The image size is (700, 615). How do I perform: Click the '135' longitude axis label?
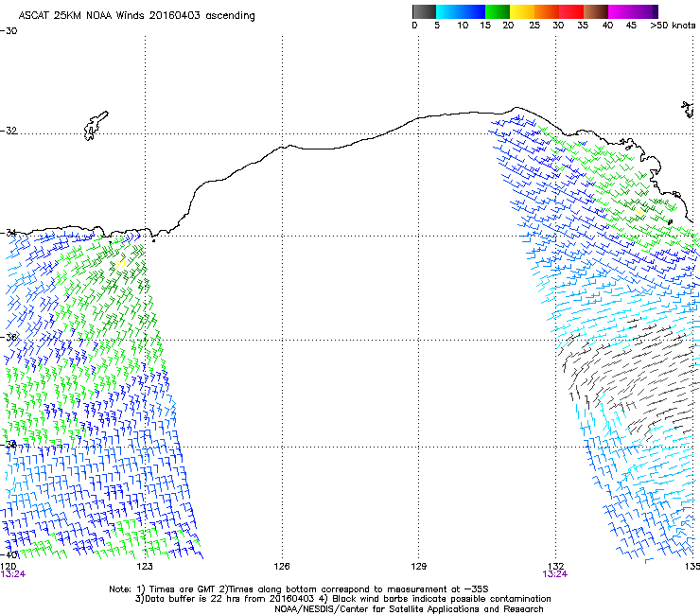692,567
